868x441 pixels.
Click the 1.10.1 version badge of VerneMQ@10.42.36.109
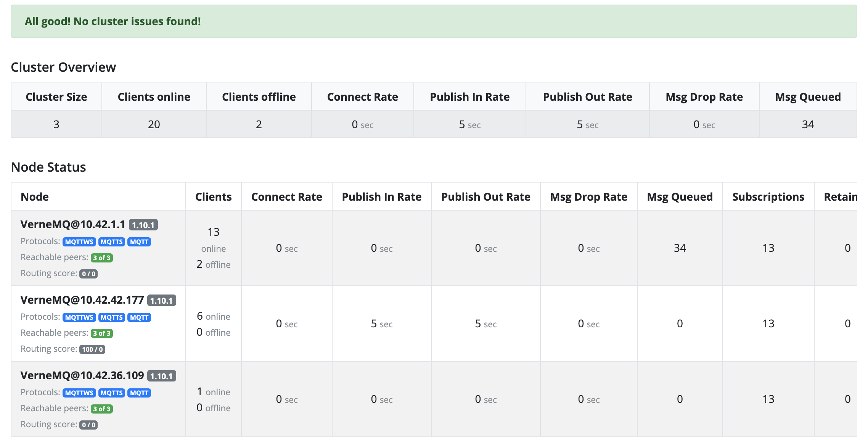coord(161,376)
